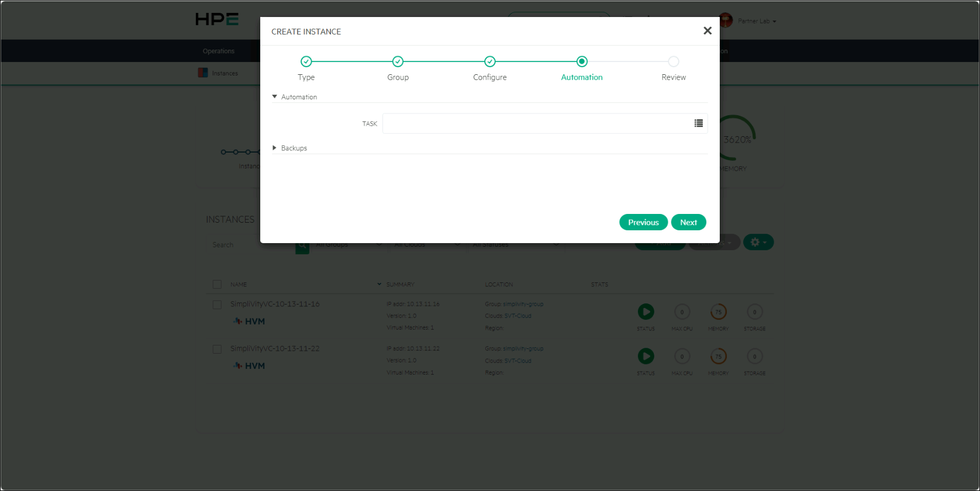Viewport: 980px width, 491px height.
Task: Click the running status icon for SimpliVityVC-10-13-11-22
Action: click(x=646, y=356)
